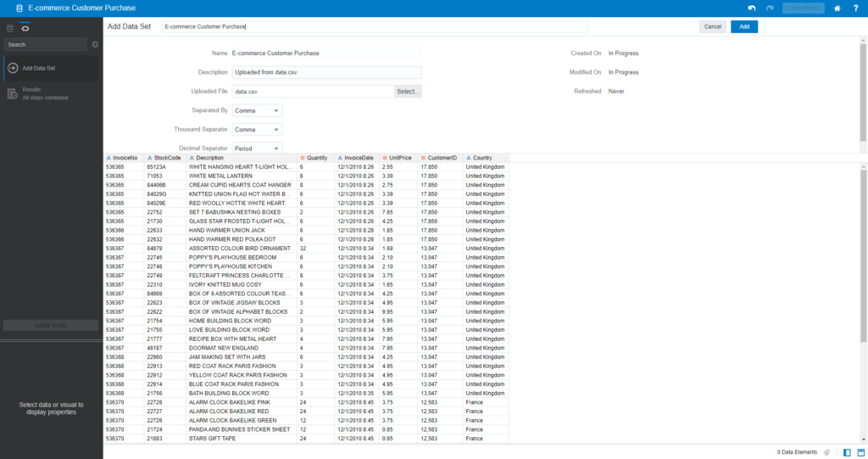Open the Decimal Separator dropdown
This screenshot has height=459, width=868.
[x=257, y=148]
